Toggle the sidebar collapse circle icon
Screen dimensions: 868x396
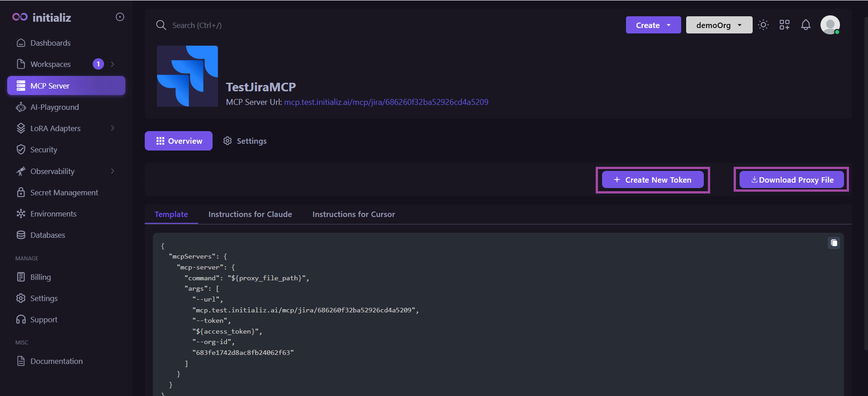click(120, 17)
